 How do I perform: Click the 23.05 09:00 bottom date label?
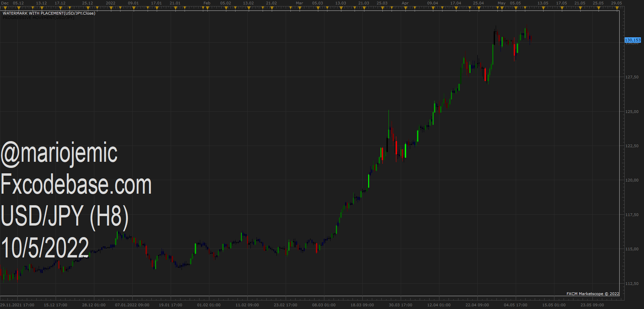[592, 305]
